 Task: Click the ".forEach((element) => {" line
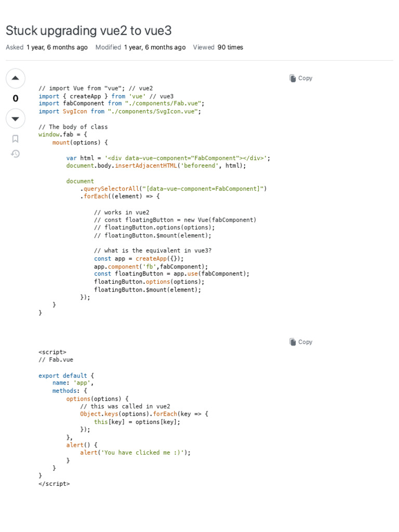pos(120,196)
